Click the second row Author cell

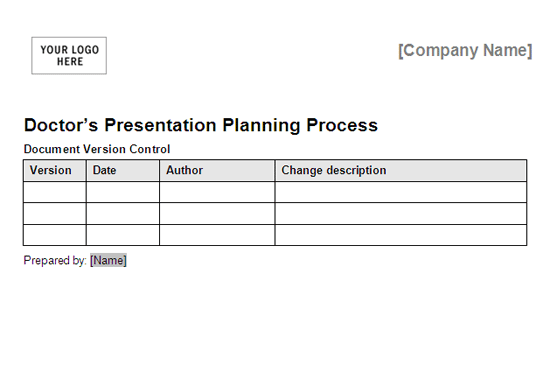click(217, 214)
